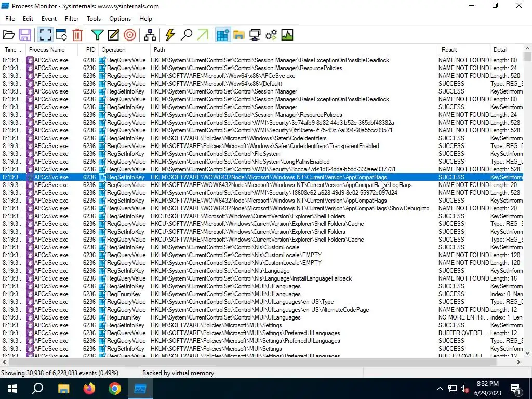Click the Path column header
The width and height of the screenshot is (532, 399).
click(294, 50)
